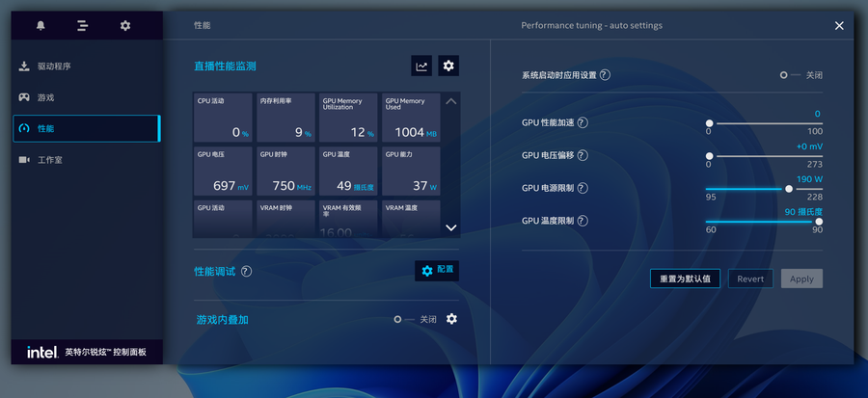Open the 工作室 sidebar section
Viewport: 868px width, 398px height.
pos(50,160)
